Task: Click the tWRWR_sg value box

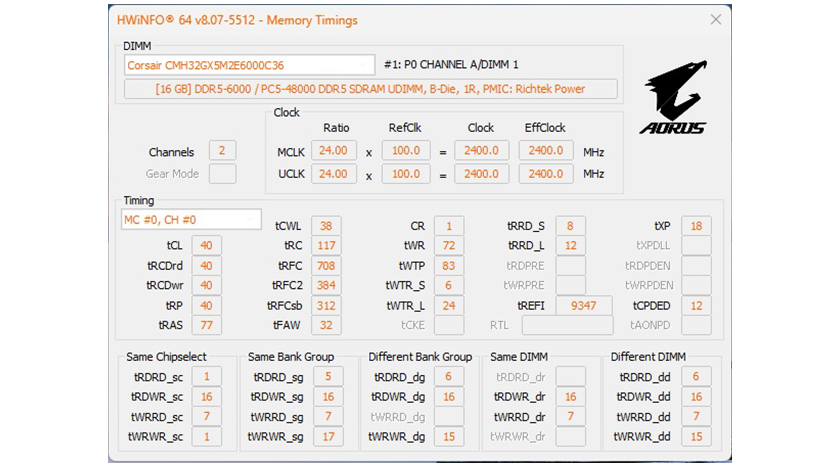Action: (x=327, y=437)
